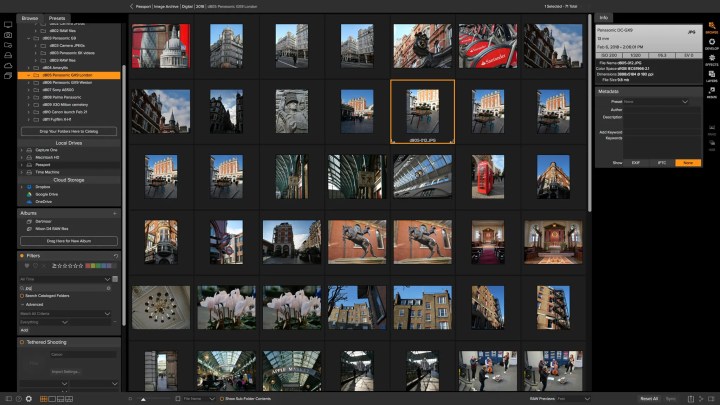Screen dimensions: 720x405
Task: Click the Reset All button
Action: [x=649, y=399]
